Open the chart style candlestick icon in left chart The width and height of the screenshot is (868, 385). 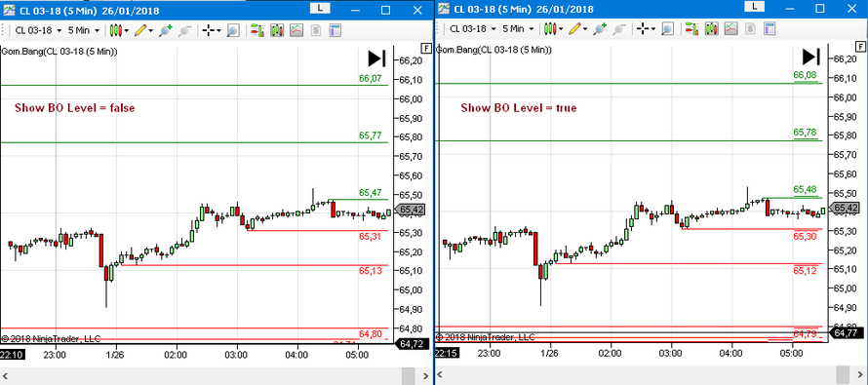pyautogui.click(x=116, y=30)
